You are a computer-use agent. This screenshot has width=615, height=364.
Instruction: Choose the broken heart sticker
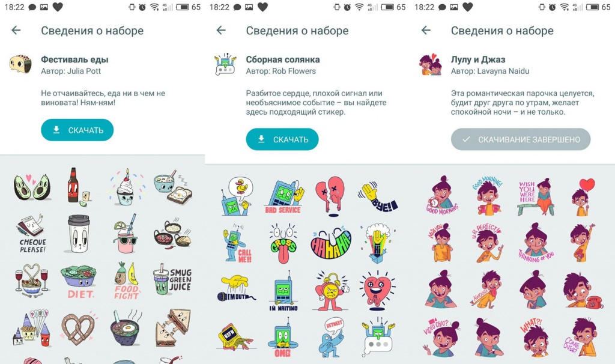tap(331, 196)
